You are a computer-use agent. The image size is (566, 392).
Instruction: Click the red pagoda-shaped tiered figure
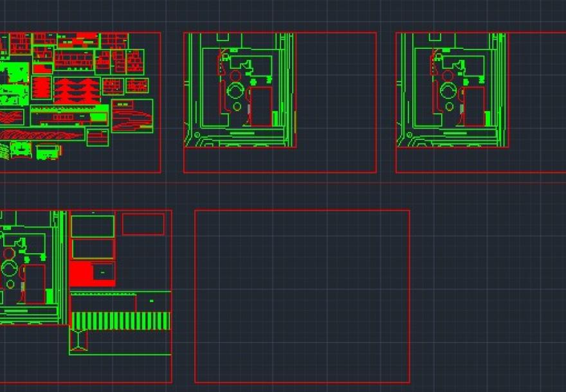(x=77, y=91)
